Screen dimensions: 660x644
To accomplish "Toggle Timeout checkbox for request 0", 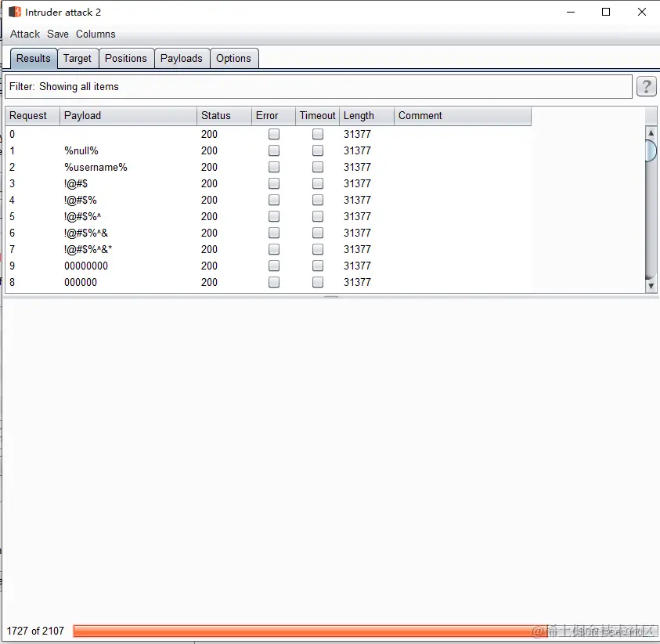I will [x=318, y=134].
